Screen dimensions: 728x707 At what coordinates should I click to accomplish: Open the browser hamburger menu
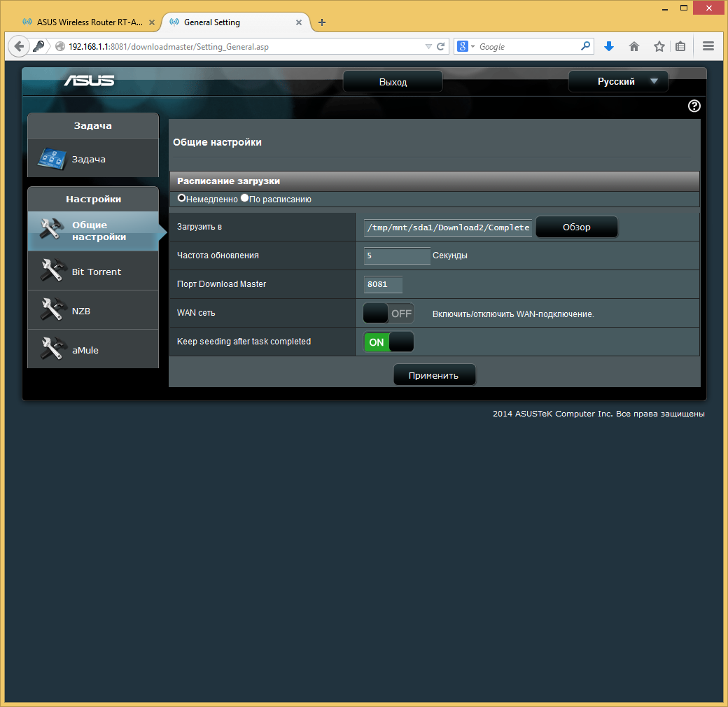pos(708,46)
